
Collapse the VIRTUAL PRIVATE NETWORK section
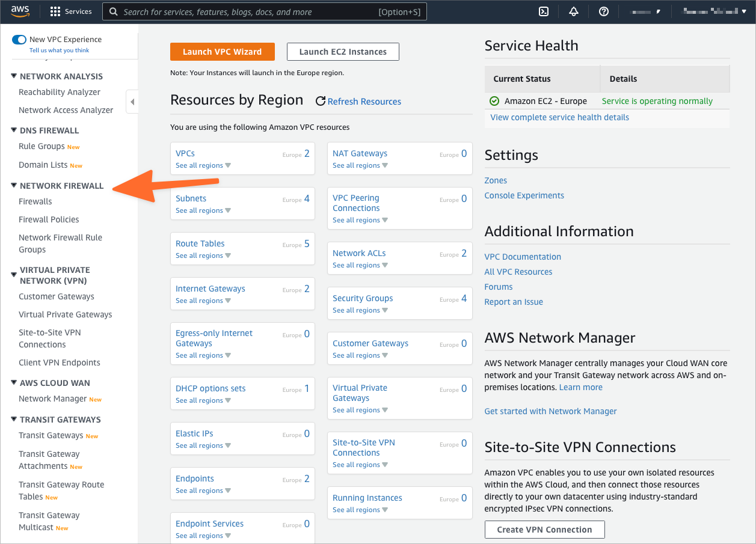point(14,275)
